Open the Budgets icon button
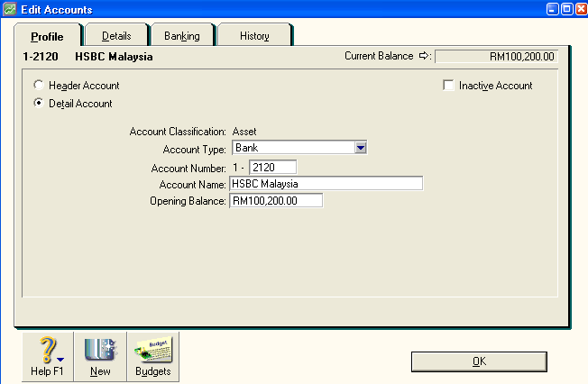The height and width of the screenshot is (384, 588). [x=153, y=357]
